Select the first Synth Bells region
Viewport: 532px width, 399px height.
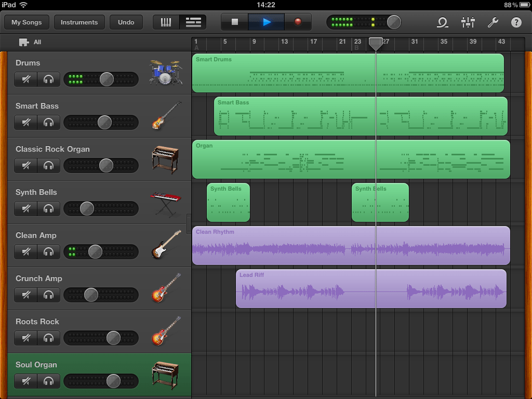pos(229,203)
